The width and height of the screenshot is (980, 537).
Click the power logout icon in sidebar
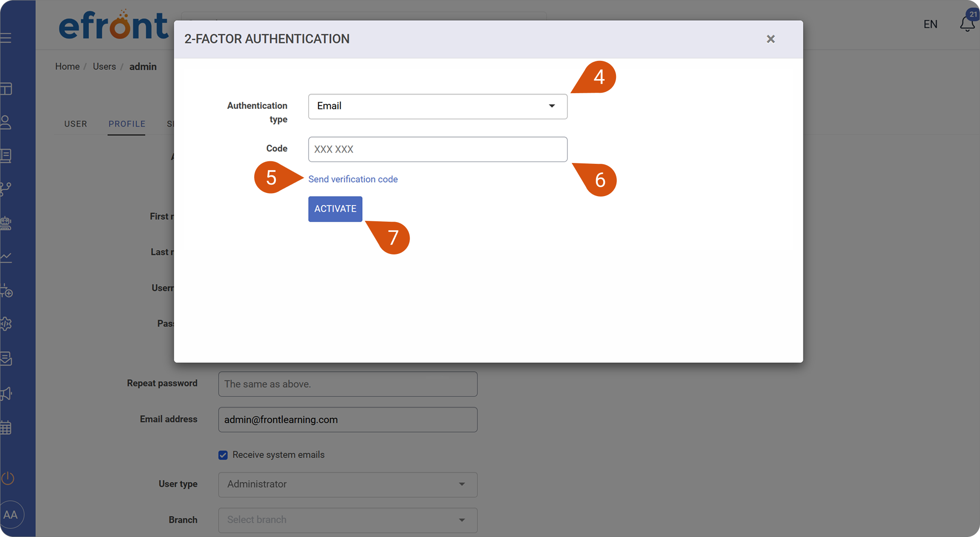click(8, 478)
